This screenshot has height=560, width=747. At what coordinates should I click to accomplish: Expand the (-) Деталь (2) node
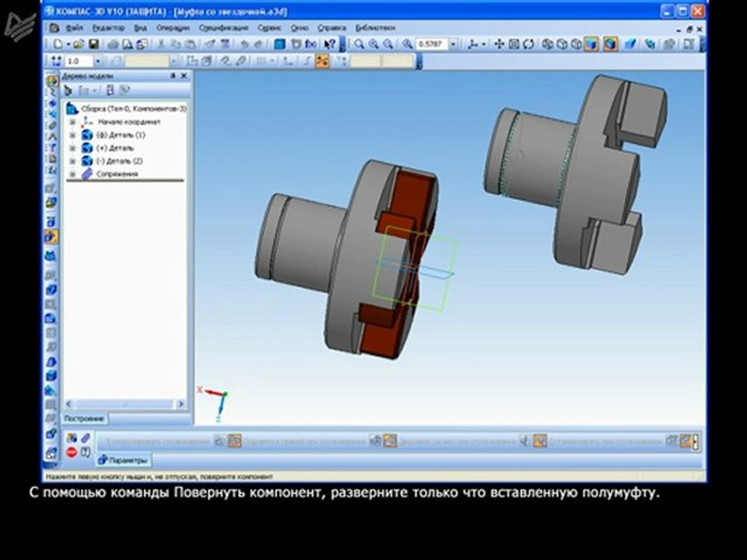(73, 162)
